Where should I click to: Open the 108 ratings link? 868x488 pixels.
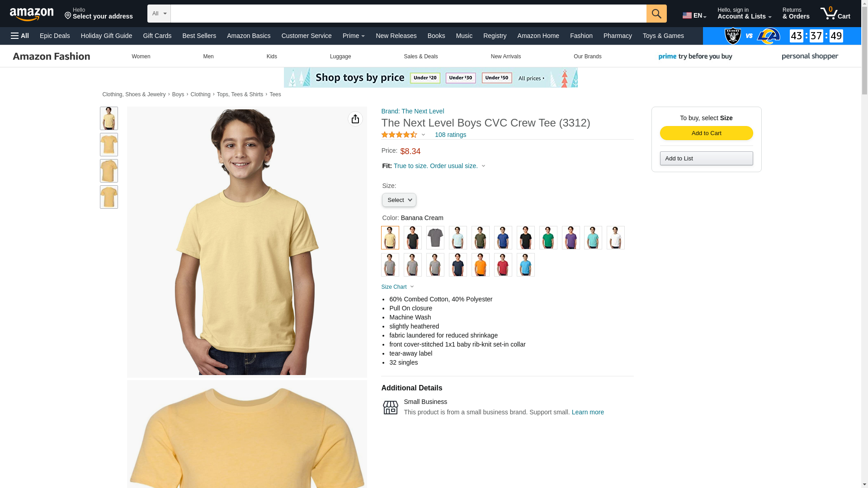pyautogui.click(x=450, y=135)
